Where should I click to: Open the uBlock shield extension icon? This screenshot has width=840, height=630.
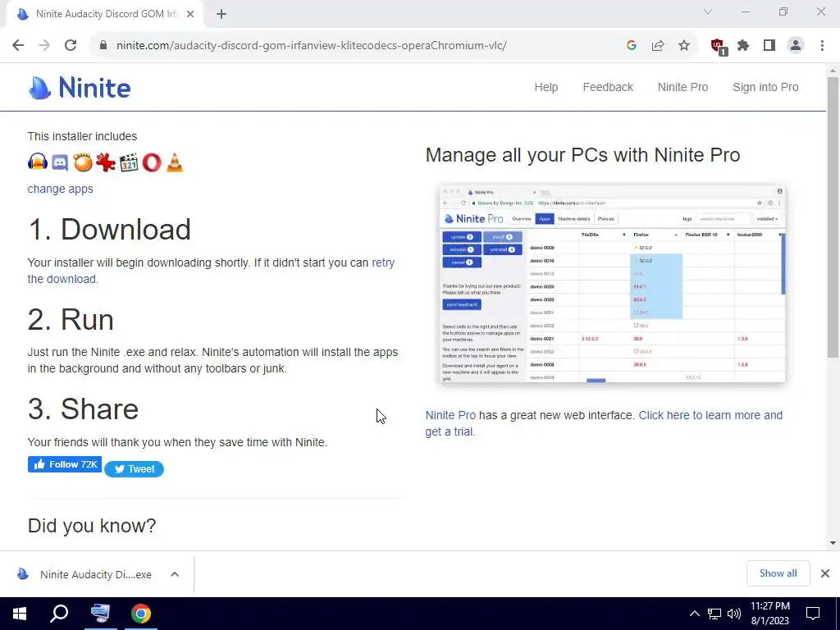(718, 47)
